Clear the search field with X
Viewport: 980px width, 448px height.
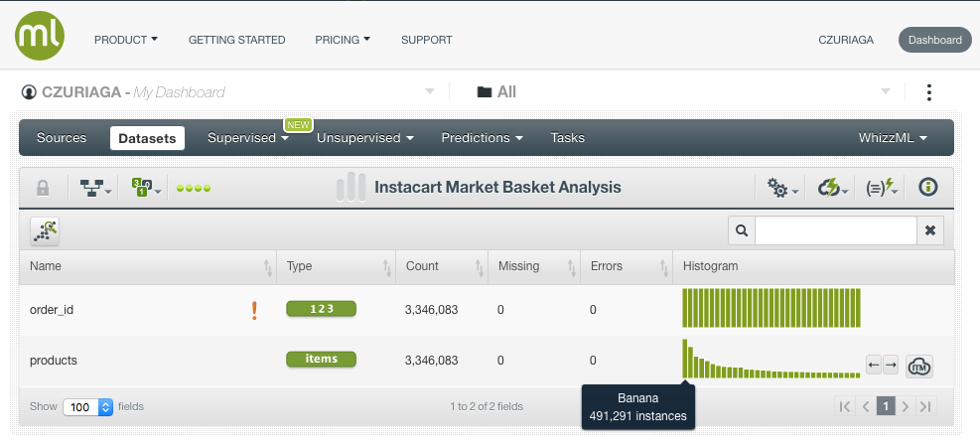coord(930,230)
